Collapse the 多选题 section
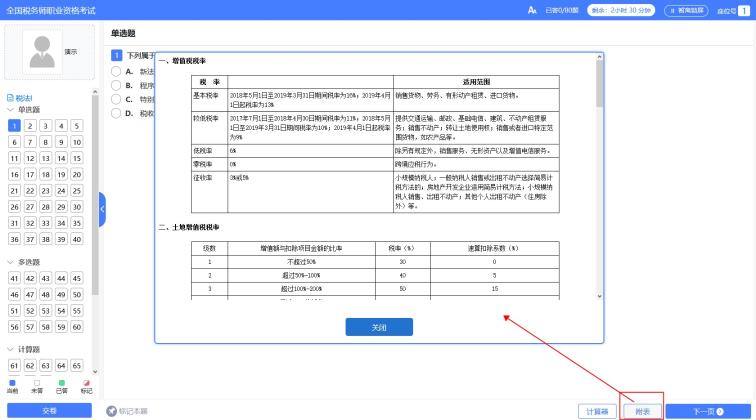Viewport: 756px width, 420px height. point(11,262)
